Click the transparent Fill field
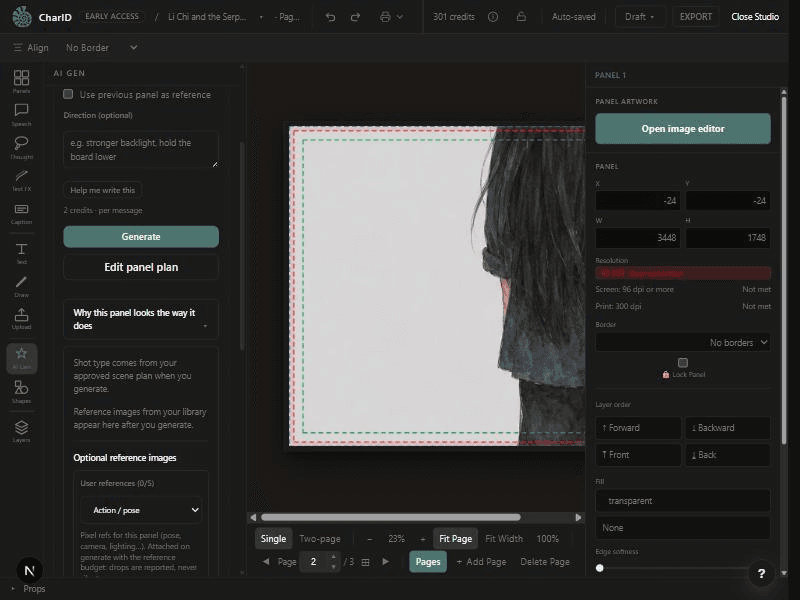Image resolution: width=800 pixels, height=600 pixels. click(x=683, y=501)
